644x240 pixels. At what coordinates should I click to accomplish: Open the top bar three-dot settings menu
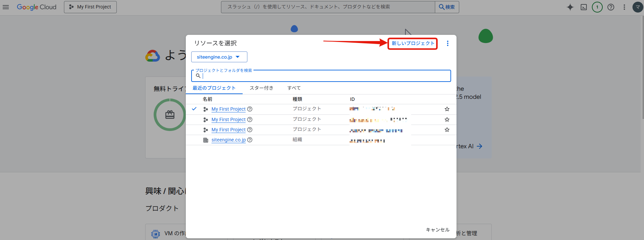tap(624, 7)
